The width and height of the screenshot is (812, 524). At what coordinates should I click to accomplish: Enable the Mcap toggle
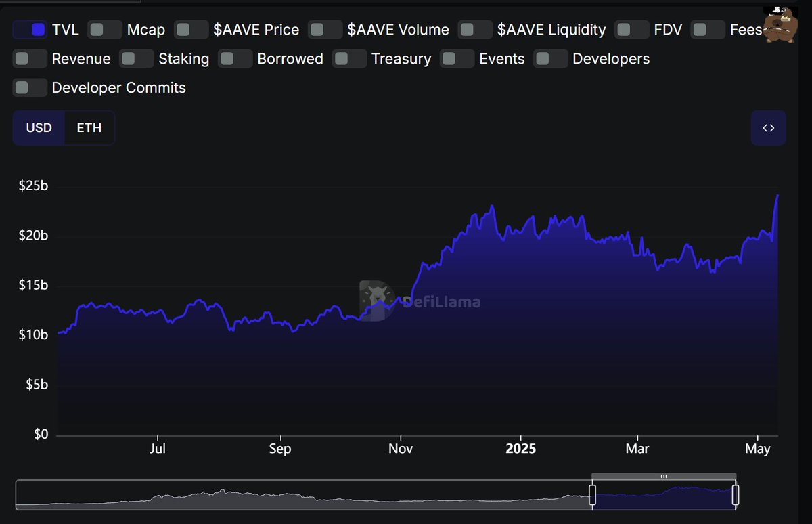pos(103,29)
